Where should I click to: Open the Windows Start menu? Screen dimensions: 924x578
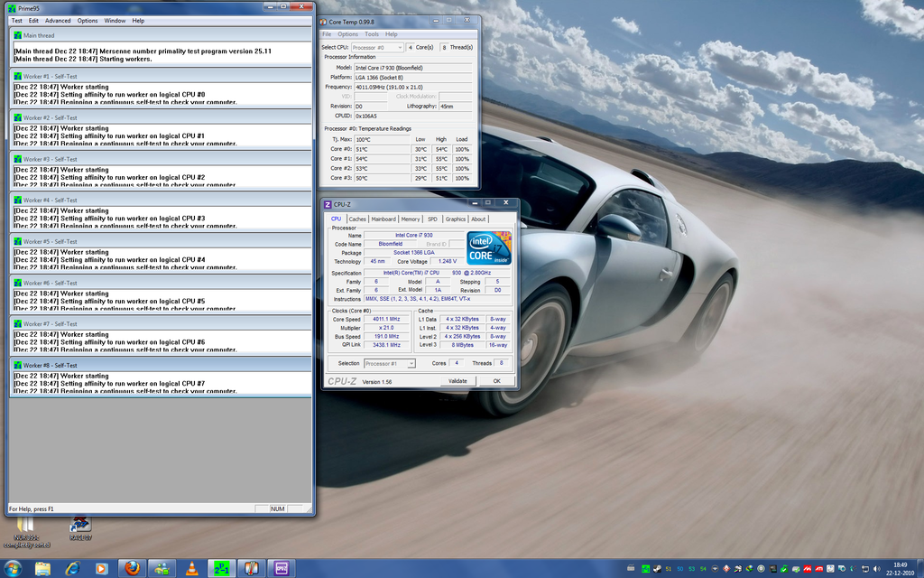(x=13, y=569)
